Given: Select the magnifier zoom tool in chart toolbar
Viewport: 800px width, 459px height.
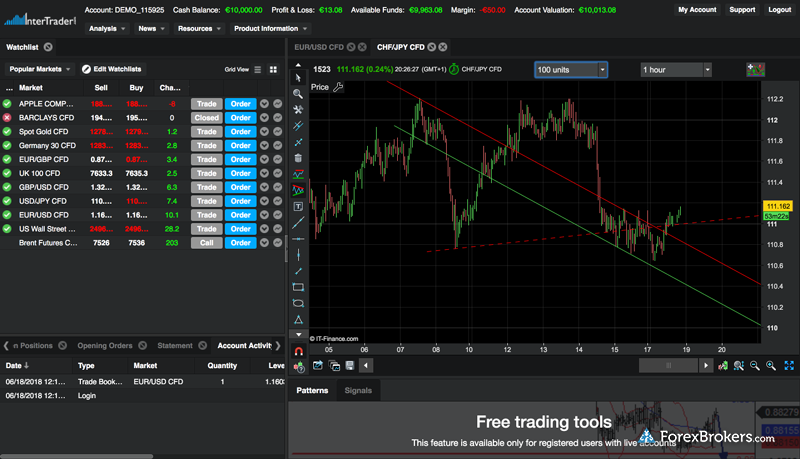Looking at the screenshot, I should (x=298, y=94).
